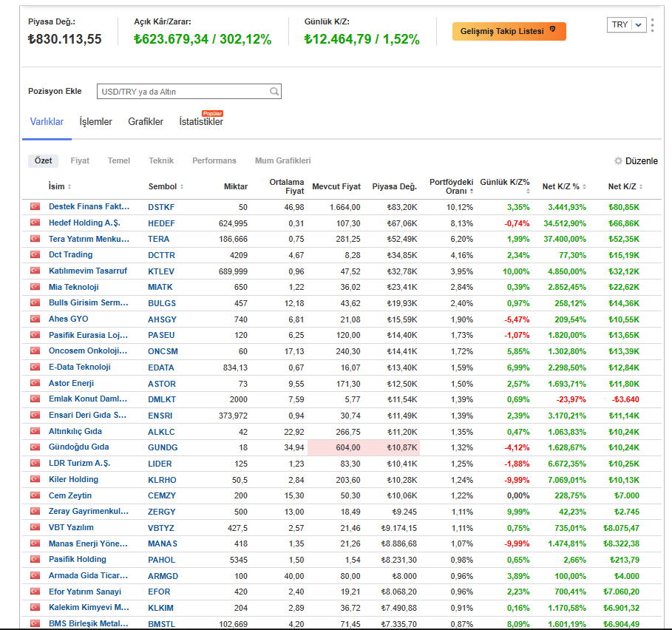Open E-Data Teknoloji link
The image size is (672, 630).
pos(79,367)
